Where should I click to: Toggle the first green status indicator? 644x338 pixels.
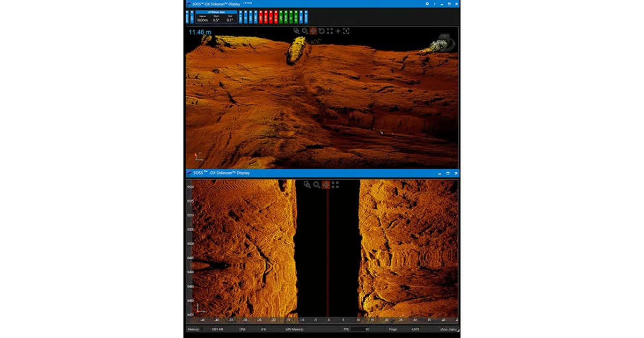tap(281, 17)
